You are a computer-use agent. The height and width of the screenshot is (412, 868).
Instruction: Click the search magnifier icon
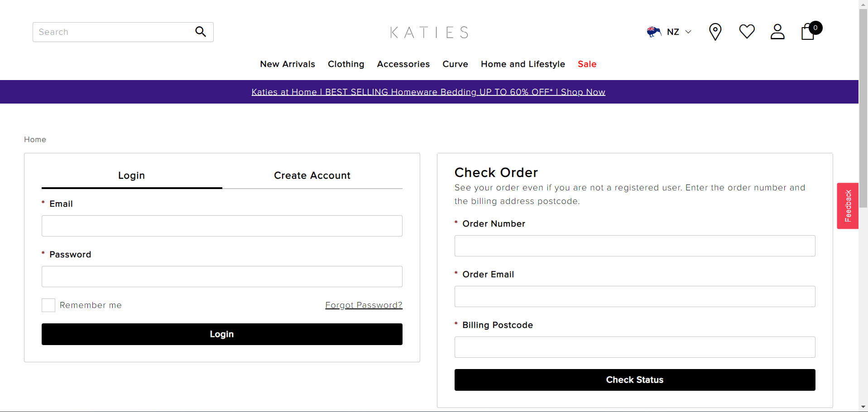[x=201, y=32]
